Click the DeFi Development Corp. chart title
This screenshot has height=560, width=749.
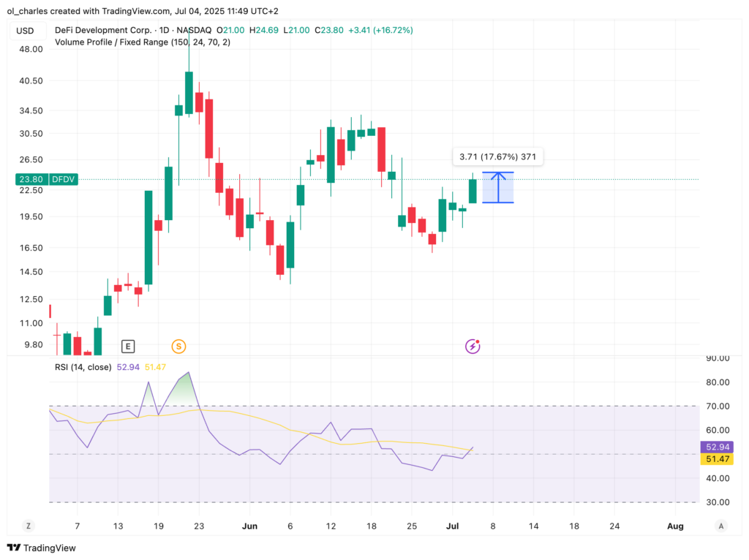102,31
